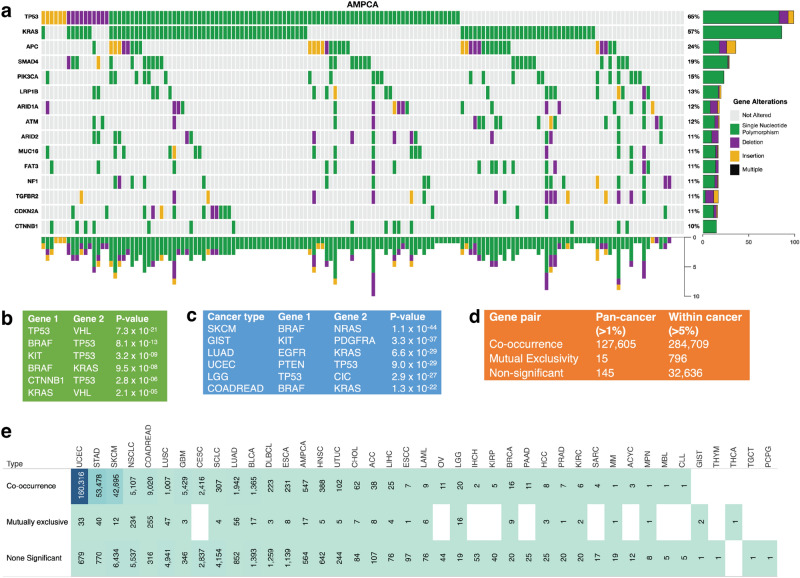The height and width of the screenshot is (578, 800).
Task: Toggle the Deletion legend entry
Action: pyautogui.click(x=733, y=142)
